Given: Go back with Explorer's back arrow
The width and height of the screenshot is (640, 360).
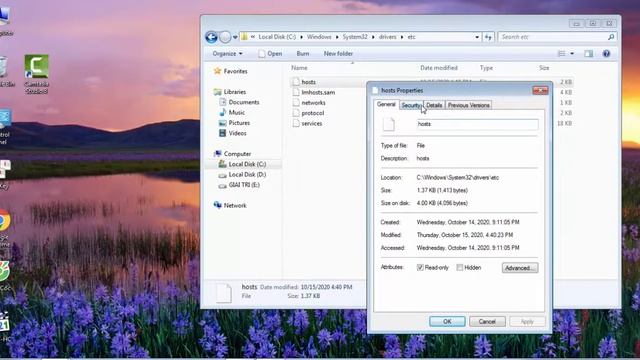Looking at the screenshot, I should click(x=211, y=37).
